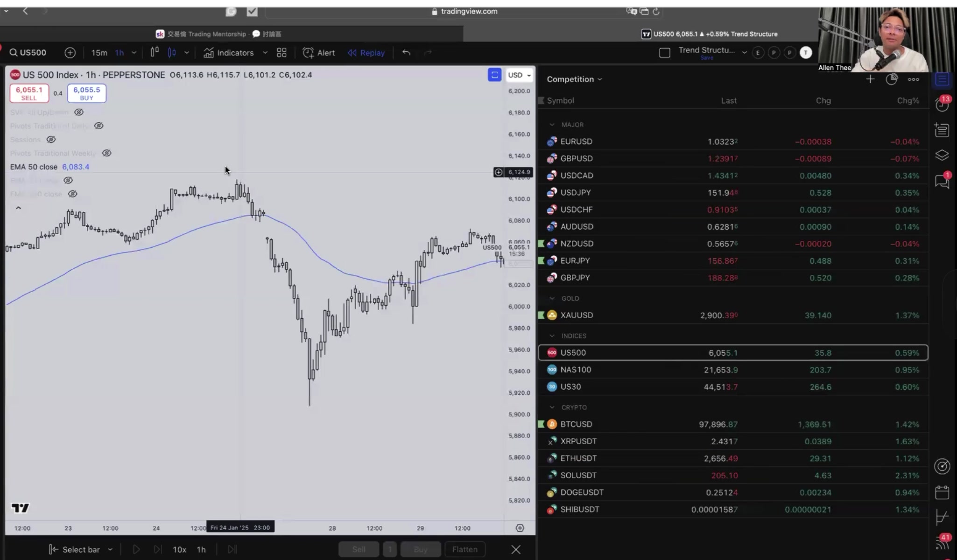
Task: Open the USD currency dropdown
Action: pyautogui.click(x=519, y=75)
